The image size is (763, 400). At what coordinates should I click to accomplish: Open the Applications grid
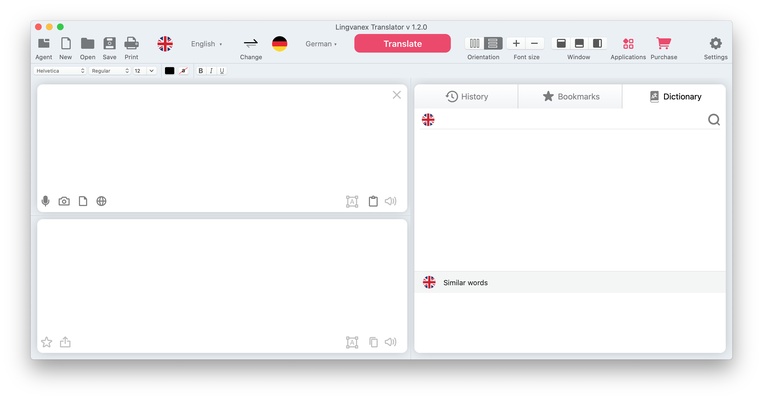point(628,43)
